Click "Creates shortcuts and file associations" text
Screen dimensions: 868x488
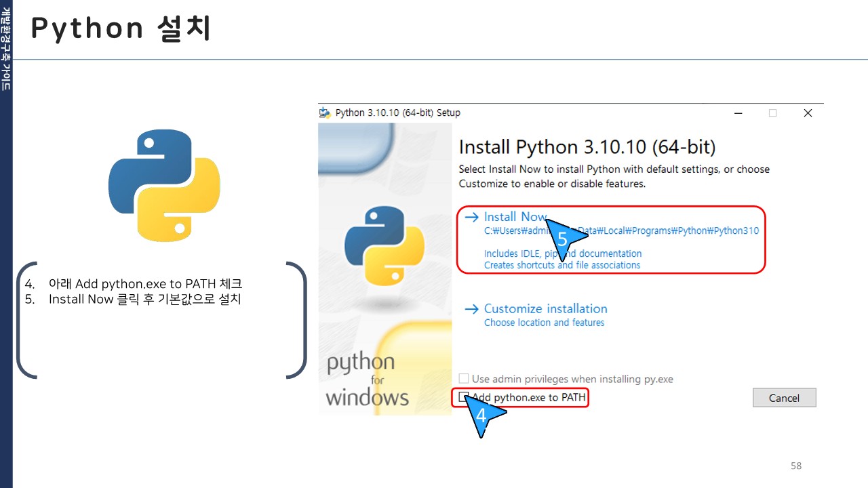pyautogui.click(x=562, y=265)
